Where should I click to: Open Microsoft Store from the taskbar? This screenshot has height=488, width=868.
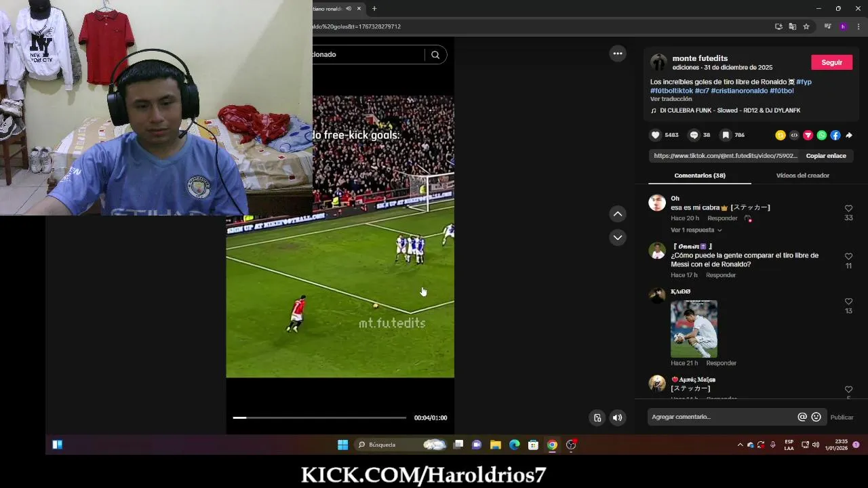click(534, 445)
